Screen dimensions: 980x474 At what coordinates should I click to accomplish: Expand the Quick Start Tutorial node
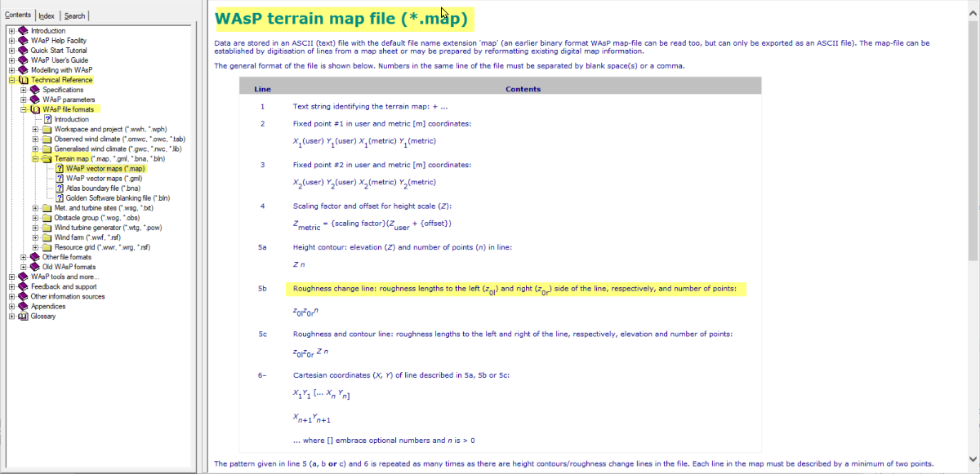click(11, 51)
